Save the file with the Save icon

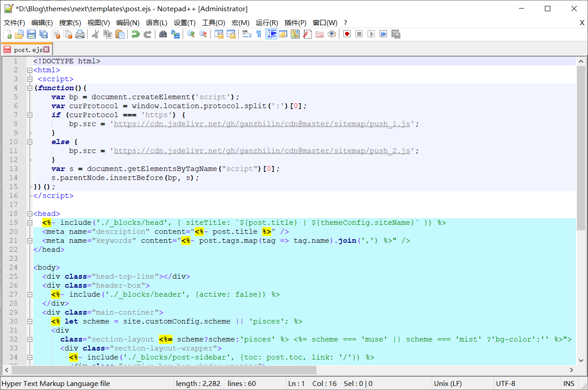(31, 34)
